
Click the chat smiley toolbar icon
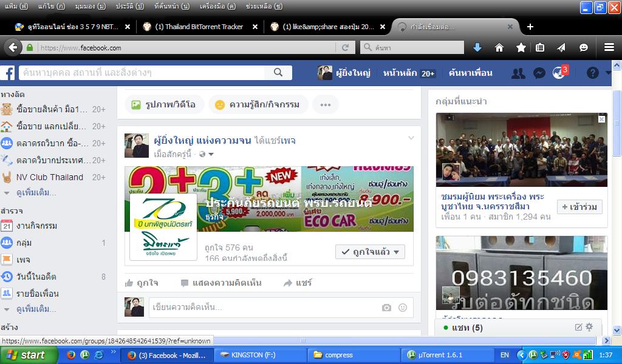pyautogui.click(x=584, y=47)
